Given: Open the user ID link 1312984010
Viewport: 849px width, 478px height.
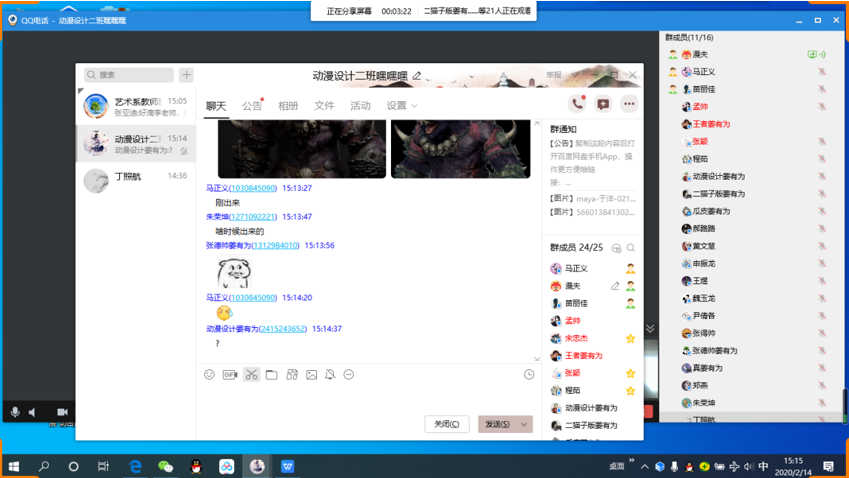Looking at the screenshot, I should point(275,245).
